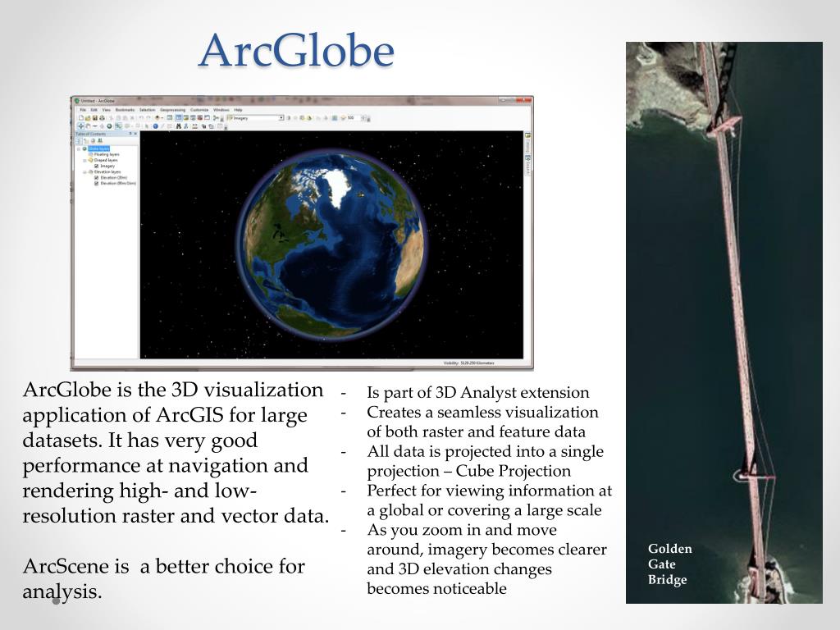
Task: Click the Visibility kilometers status bar text
Action: (x=468, y=363)
